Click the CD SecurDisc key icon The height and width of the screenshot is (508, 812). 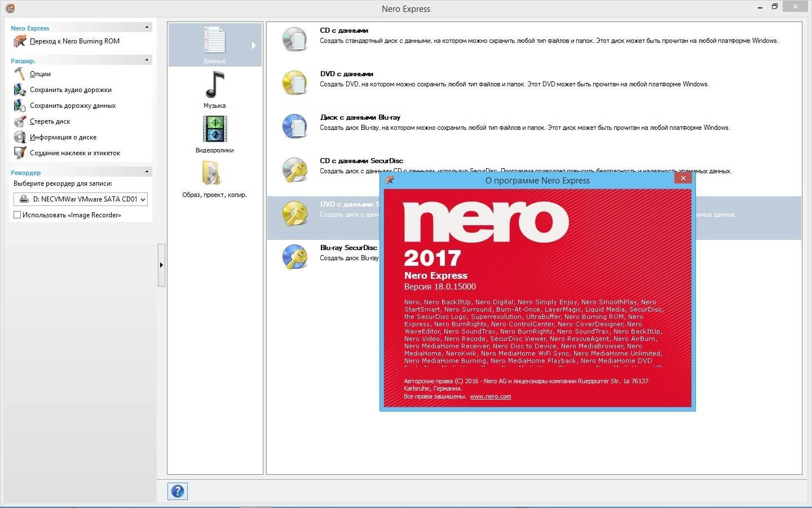295,170
